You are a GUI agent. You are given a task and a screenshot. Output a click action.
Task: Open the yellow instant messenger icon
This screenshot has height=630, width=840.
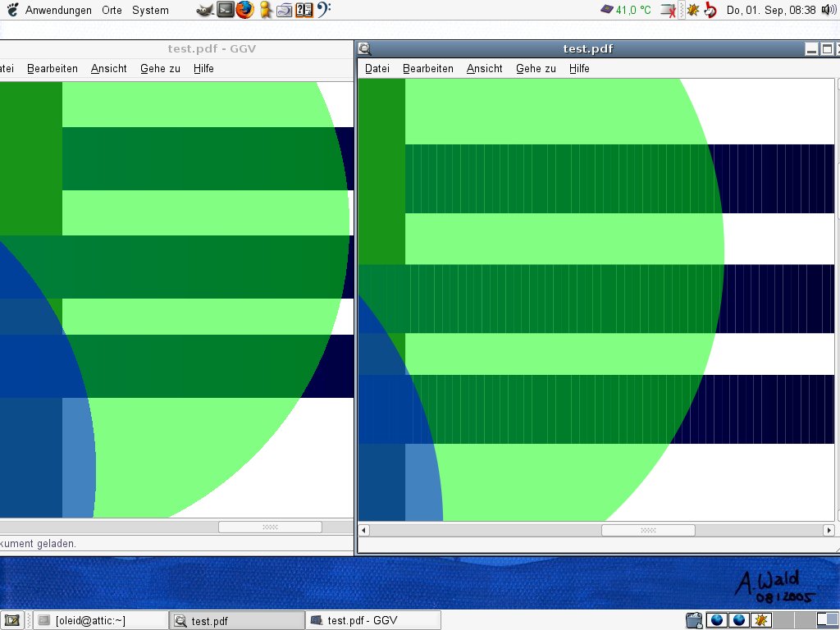pyautogui.click(x=265, y=10)
